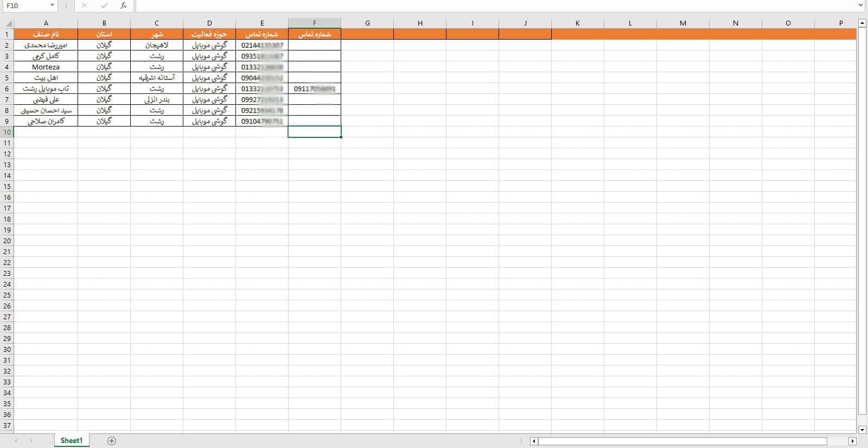Click phone cell starting with 09117

tap(315, 89)
